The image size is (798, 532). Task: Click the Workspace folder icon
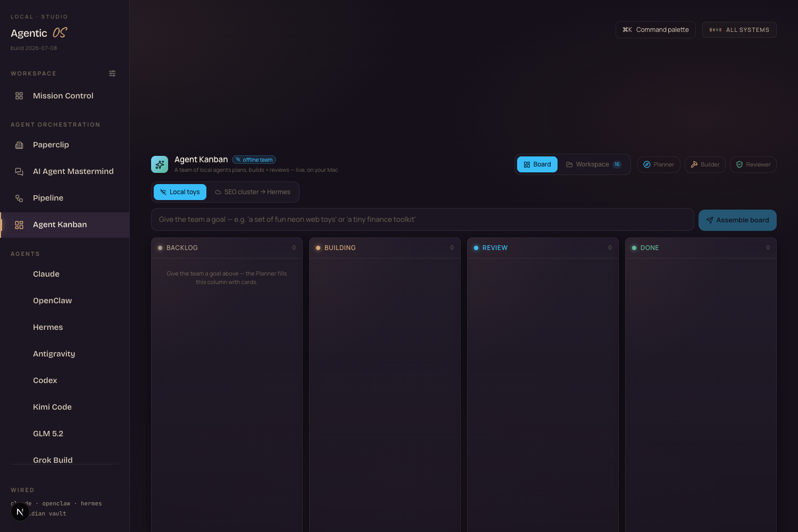point(569,164)
